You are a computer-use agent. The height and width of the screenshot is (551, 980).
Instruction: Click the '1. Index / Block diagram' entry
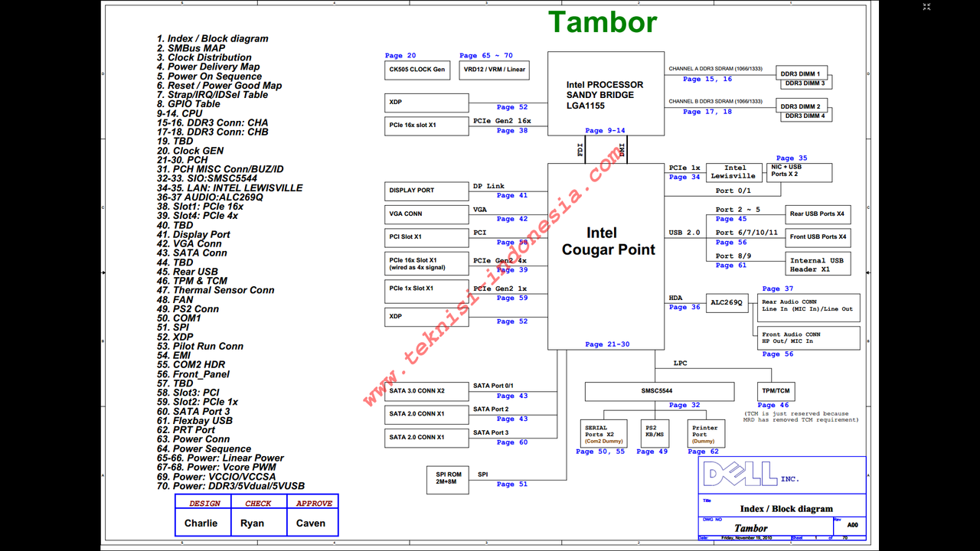[213, 38]
